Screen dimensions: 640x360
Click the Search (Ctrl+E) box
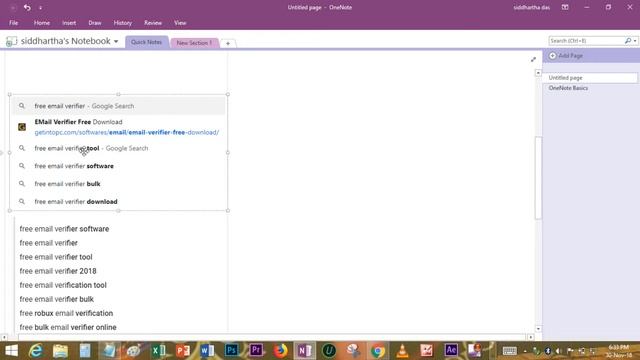tap(586, 41)
